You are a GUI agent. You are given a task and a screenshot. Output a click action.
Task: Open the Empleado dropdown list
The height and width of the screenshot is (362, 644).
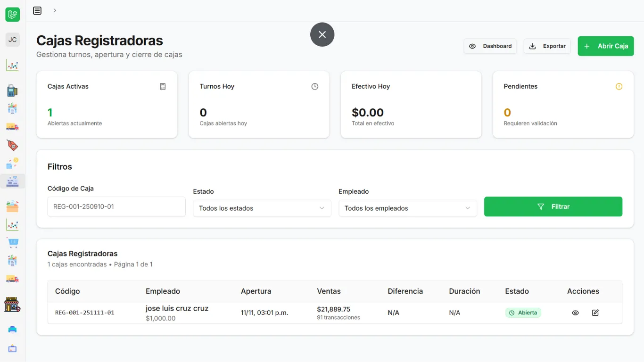click(x=407, y=208)
